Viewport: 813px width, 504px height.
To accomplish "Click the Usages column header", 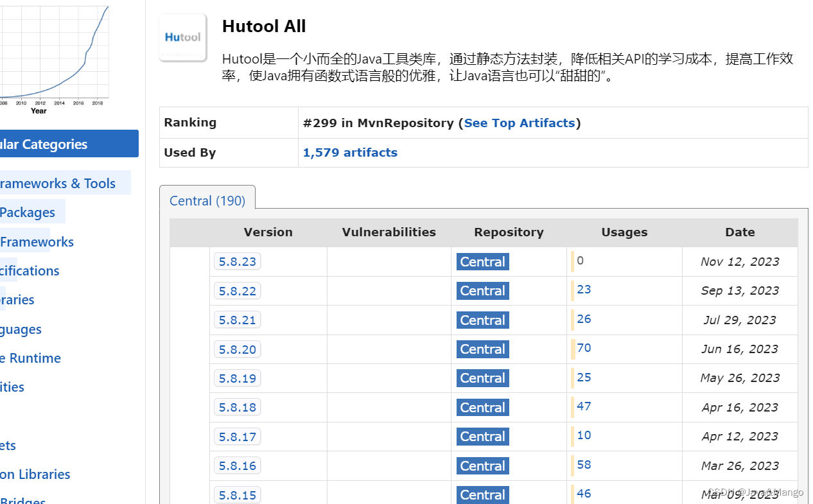I will click(x=624, y=232).
